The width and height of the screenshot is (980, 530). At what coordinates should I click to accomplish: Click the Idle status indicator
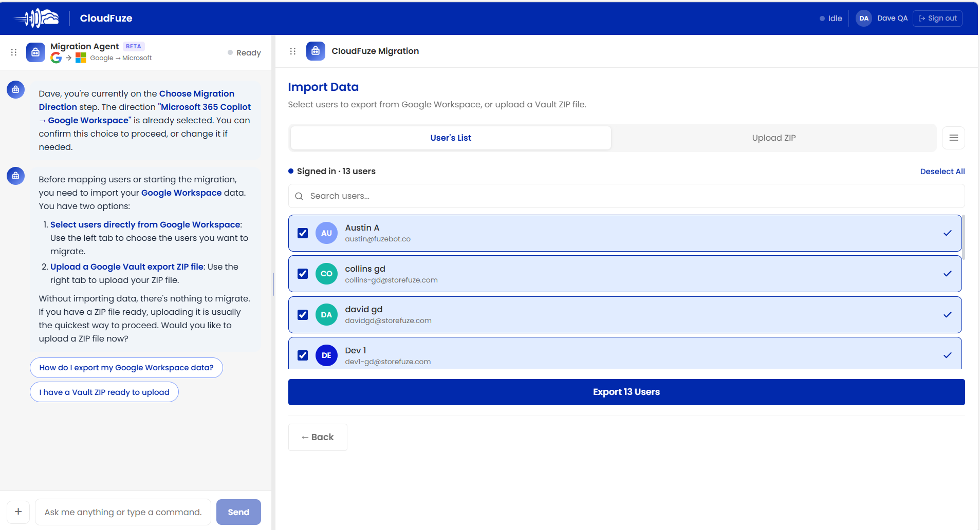pos(830,18)
